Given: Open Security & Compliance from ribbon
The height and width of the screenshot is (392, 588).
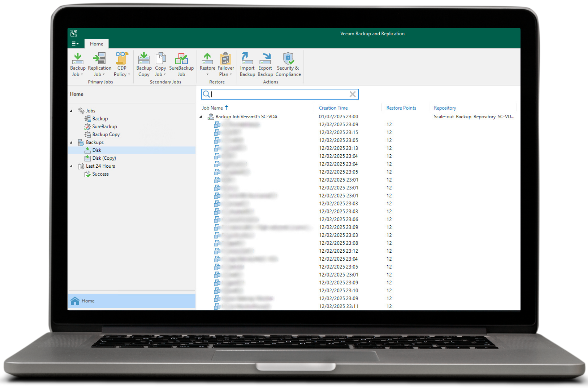Looking at the screenshot, I should click(x=288, y=65).
